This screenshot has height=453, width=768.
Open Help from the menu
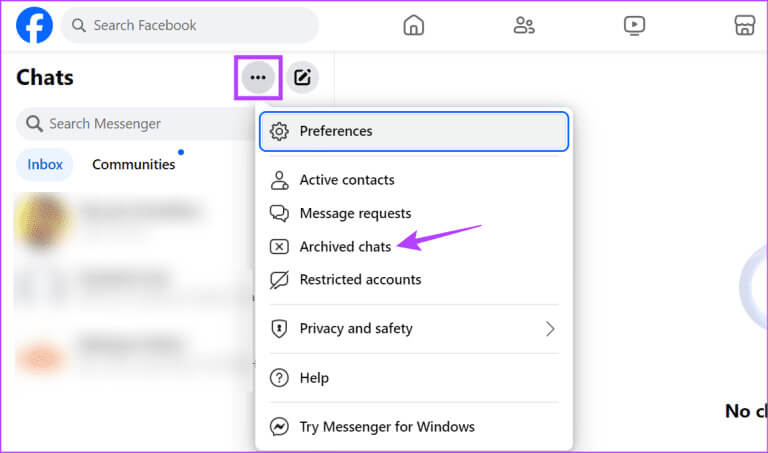click(414, 378)
